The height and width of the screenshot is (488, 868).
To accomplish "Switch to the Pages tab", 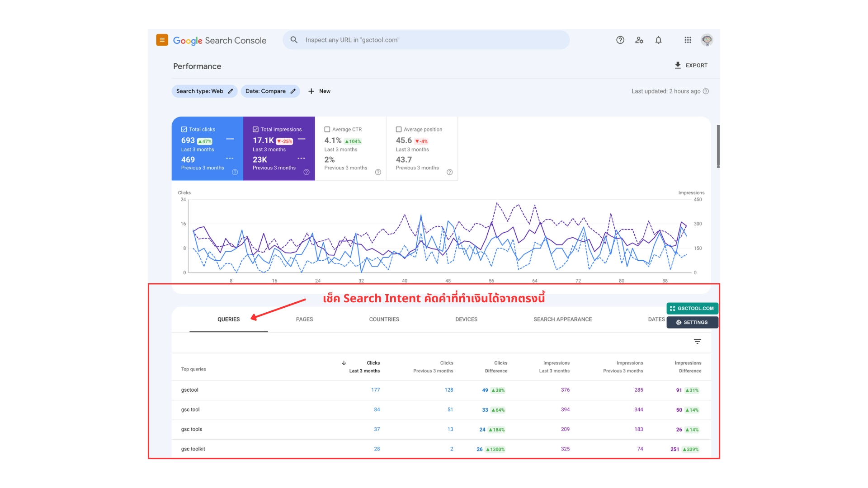I will click(304, 319).
